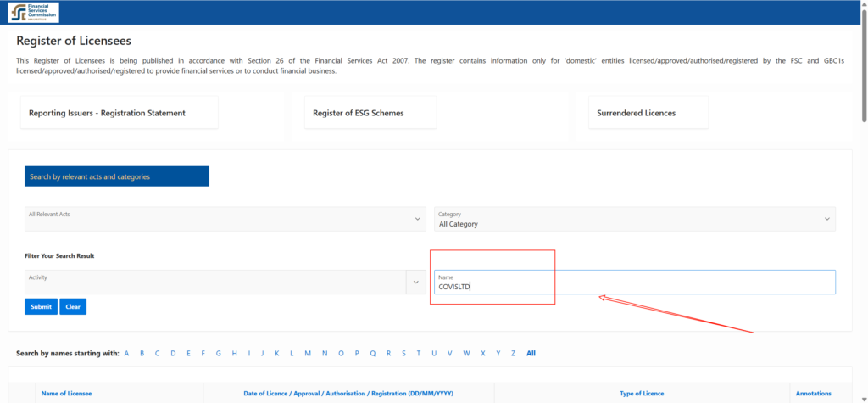The image size is (868, 403).
Task: Filter names starting with letter S
Action: 404,353
